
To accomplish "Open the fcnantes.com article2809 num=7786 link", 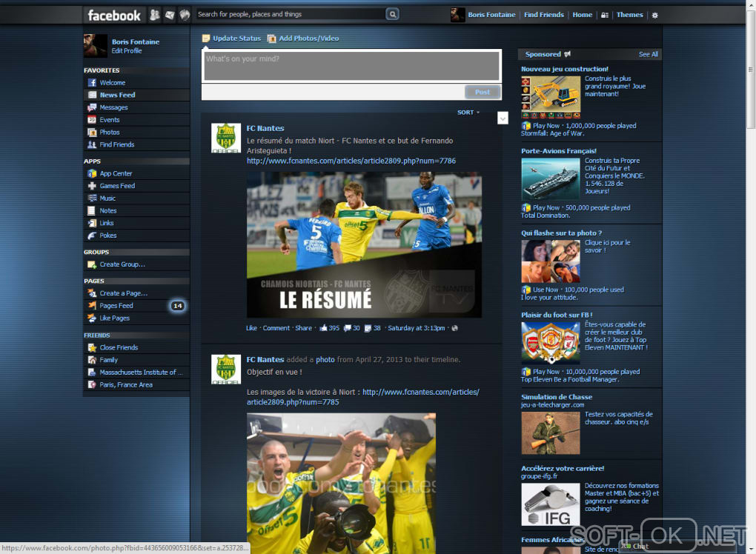I will point(351,161).
